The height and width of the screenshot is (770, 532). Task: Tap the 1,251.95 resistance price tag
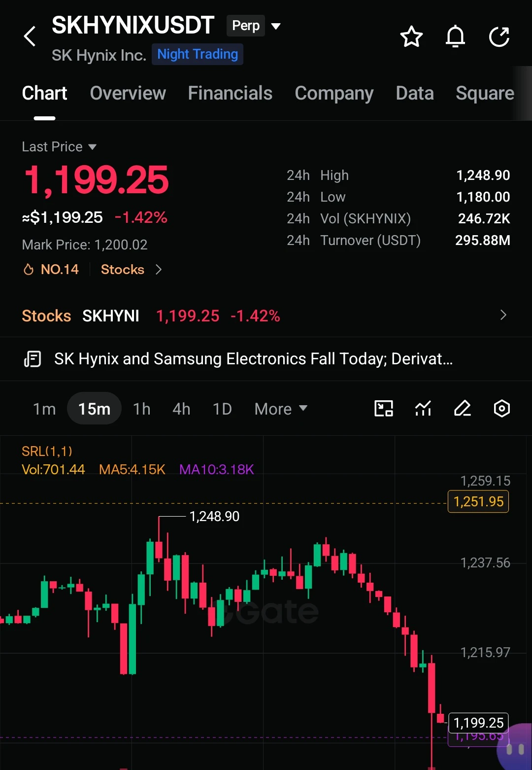pos(478,502)
